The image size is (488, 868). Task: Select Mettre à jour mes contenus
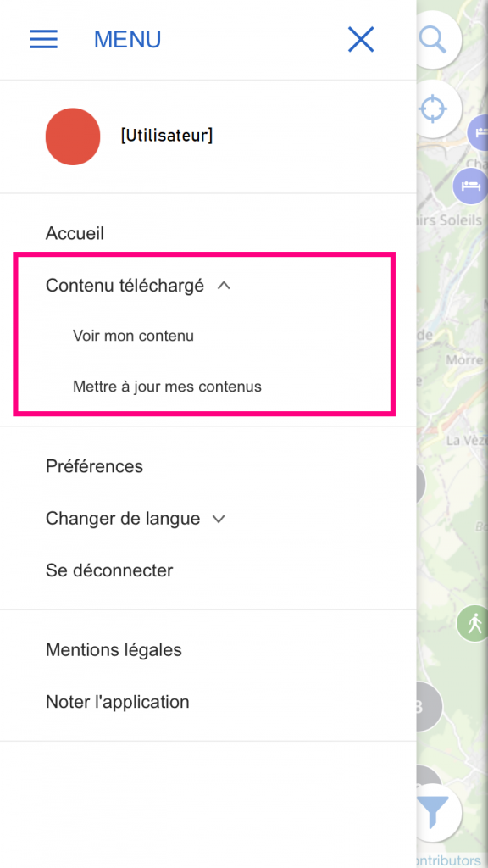click(x=167, y=387)
